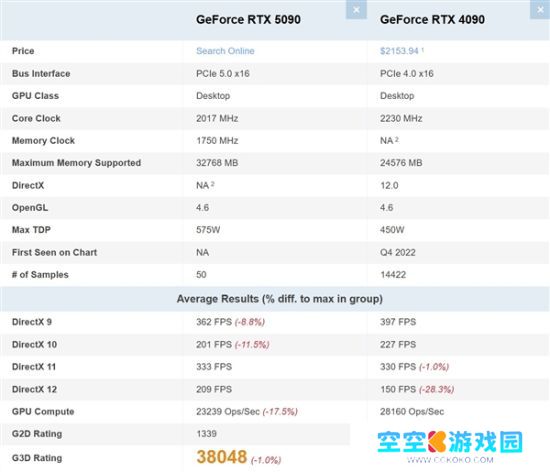This screenshot has width=550, height=472.
Task: Select the Max TDP row label
Action: point(31,230)
